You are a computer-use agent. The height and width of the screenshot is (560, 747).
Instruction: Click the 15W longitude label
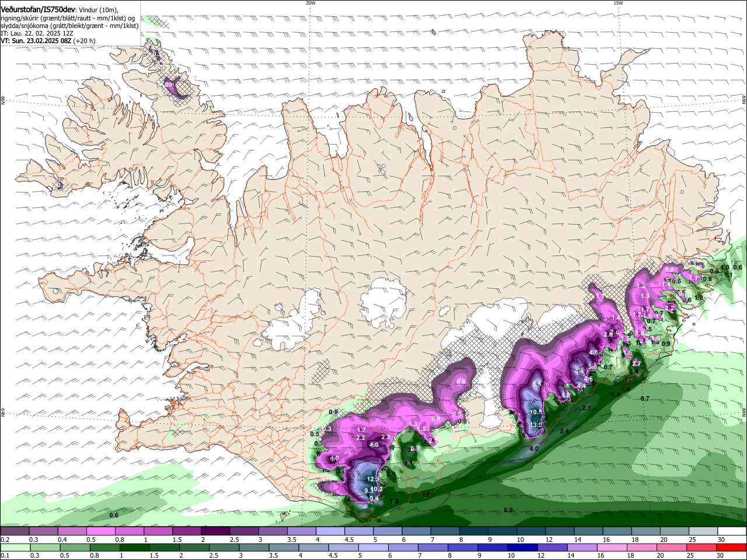[x=618, y=3]
